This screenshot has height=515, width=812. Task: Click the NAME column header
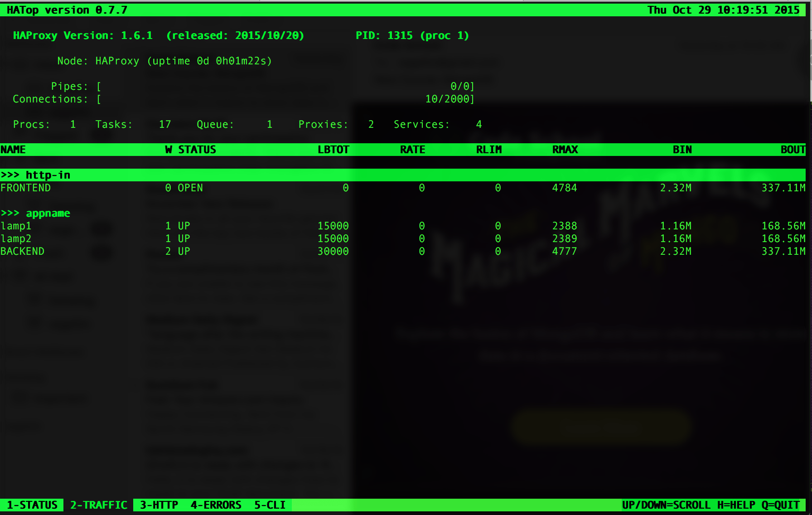coord(14,150)
